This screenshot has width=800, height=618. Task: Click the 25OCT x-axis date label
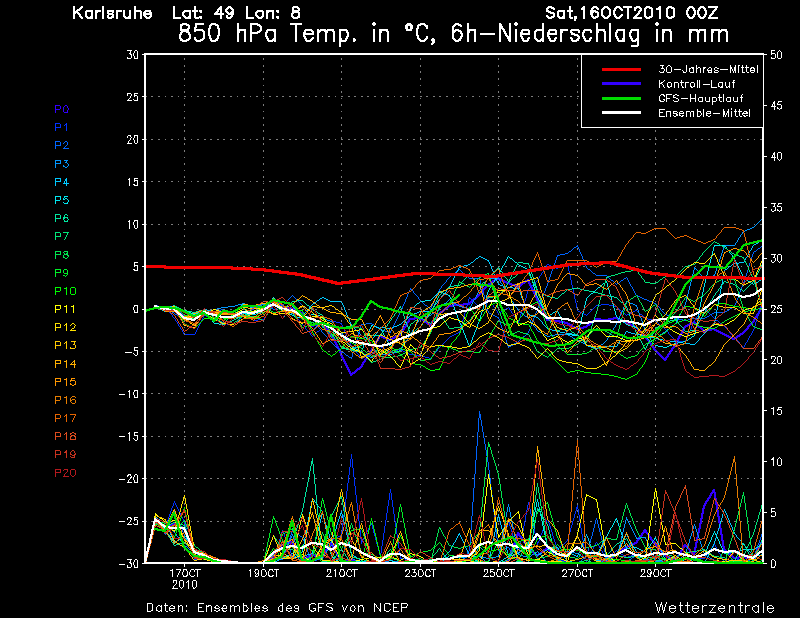(499, 574)
